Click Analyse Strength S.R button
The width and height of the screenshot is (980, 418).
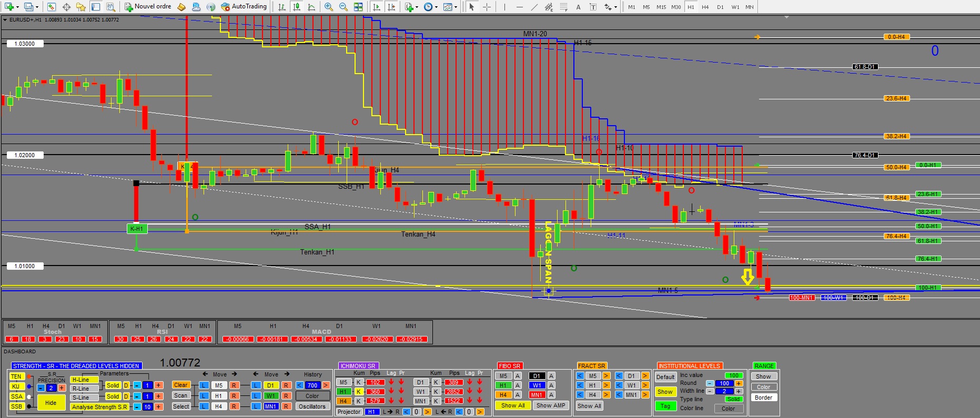[99, 407]
